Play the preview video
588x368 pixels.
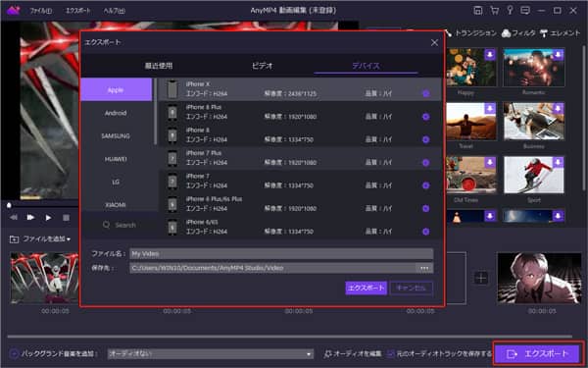48,218
